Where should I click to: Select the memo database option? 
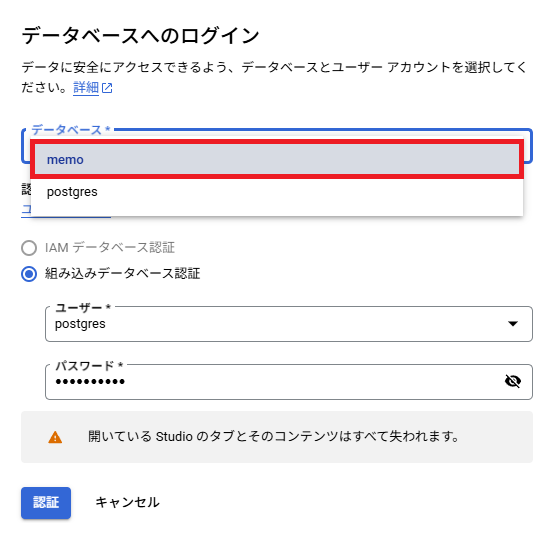click(x=277, y=159)
